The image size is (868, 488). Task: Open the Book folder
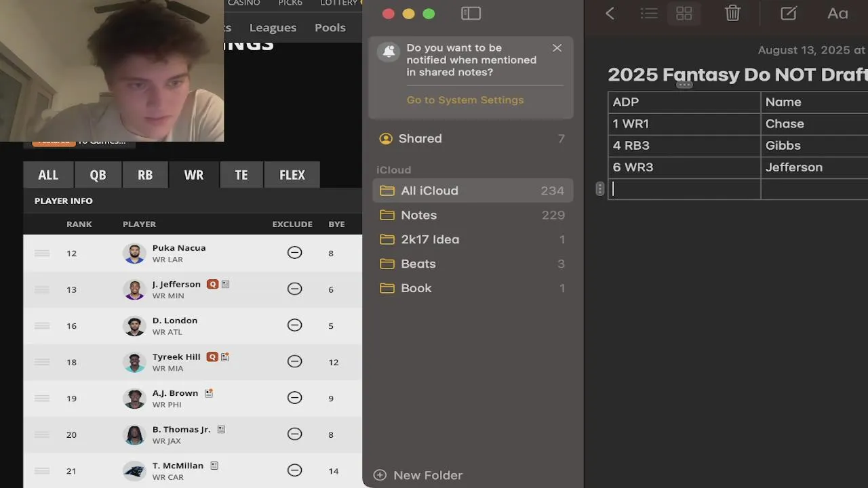tap(473, 288)
